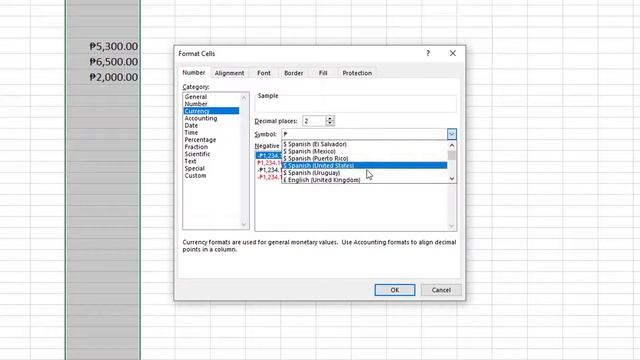Click the symbol list scrollbar thumb
Image resolution: width=640 pixels, height=360 pixels.
(x=451, y=156)
